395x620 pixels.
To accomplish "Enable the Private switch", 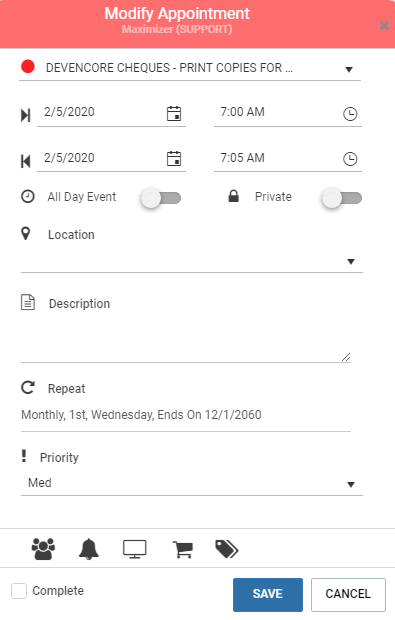I will coord(342,198).
